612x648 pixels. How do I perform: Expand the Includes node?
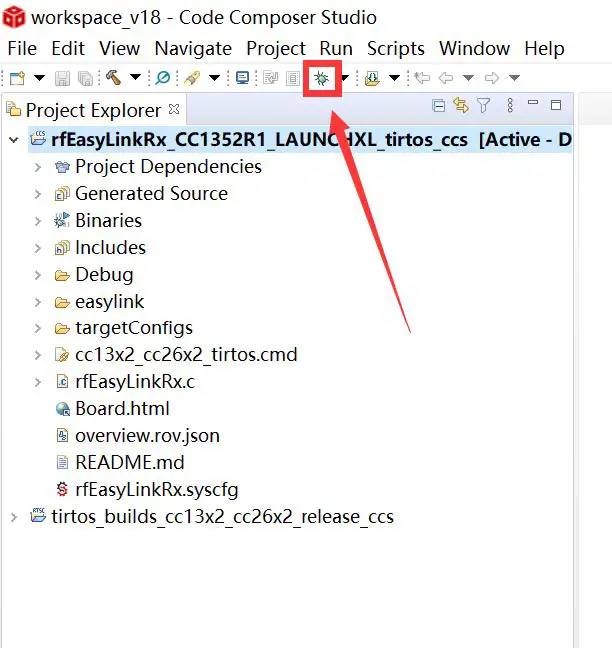click(x=38, y=248)
